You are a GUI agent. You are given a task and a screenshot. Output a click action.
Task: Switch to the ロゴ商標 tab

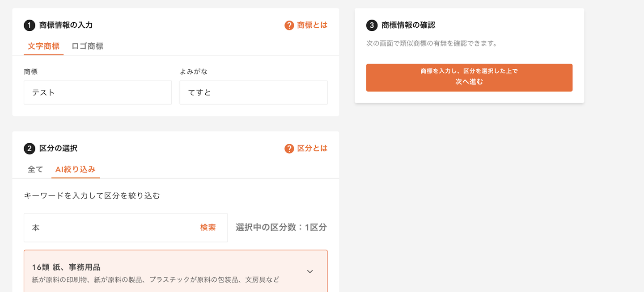coord(87,46)
